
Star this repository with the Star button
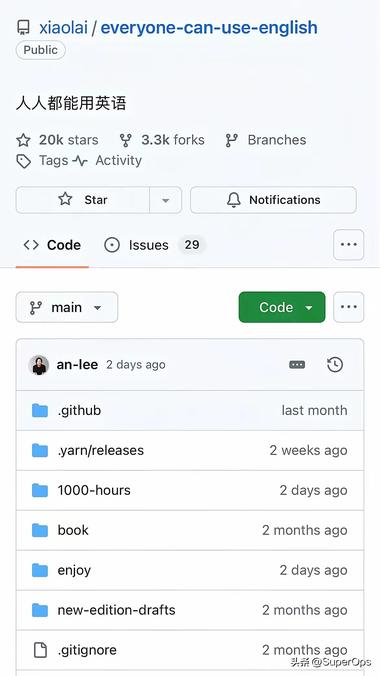(83, 200)
